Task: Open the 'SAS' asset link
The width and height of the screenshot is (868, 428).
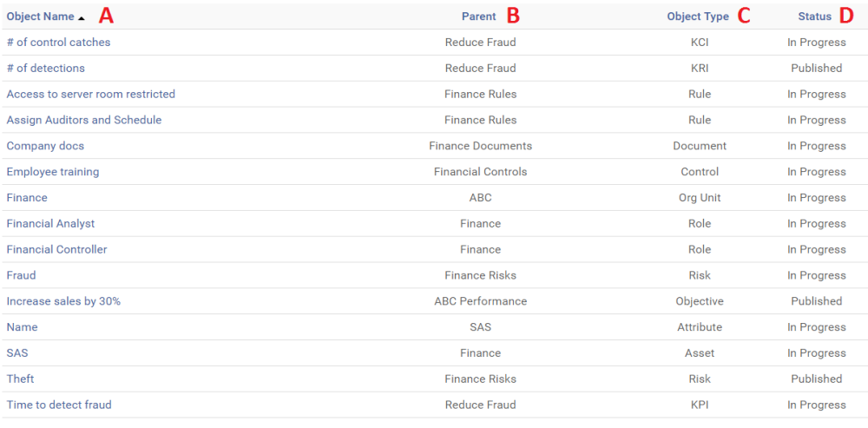Action: (x=17, y=353)
